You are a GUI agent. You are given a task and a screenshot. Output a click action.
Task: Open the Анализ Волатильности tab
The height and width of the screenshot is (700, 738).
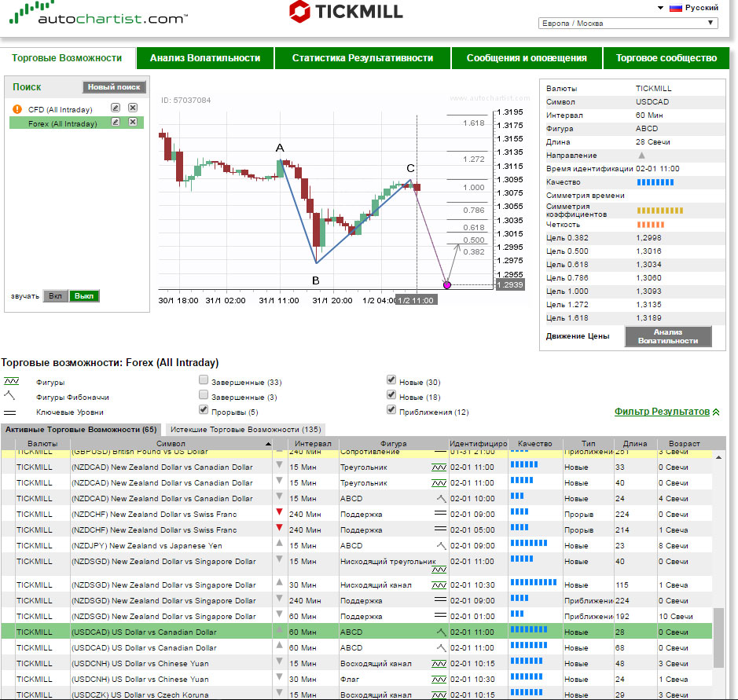pos(205,58)
